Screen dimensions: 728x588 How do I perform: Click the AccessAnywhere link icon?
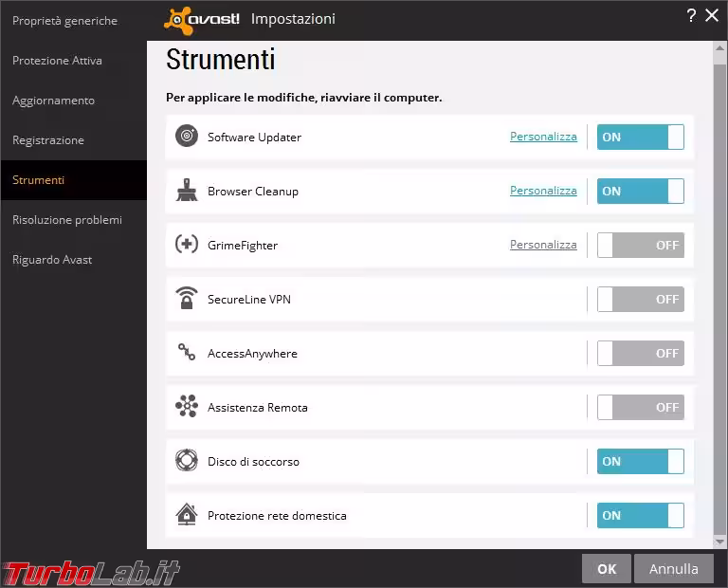coord(187,353)
